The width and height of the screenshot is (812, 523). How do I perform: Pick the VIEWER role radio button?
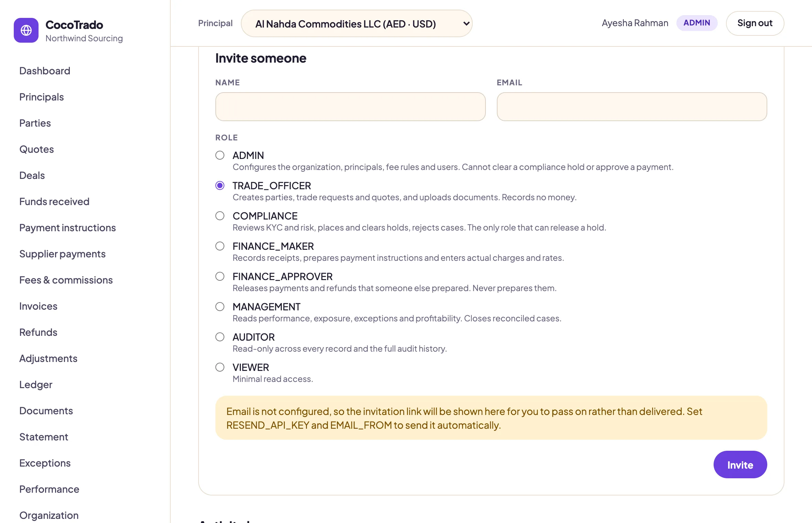(x=220, y=367)
